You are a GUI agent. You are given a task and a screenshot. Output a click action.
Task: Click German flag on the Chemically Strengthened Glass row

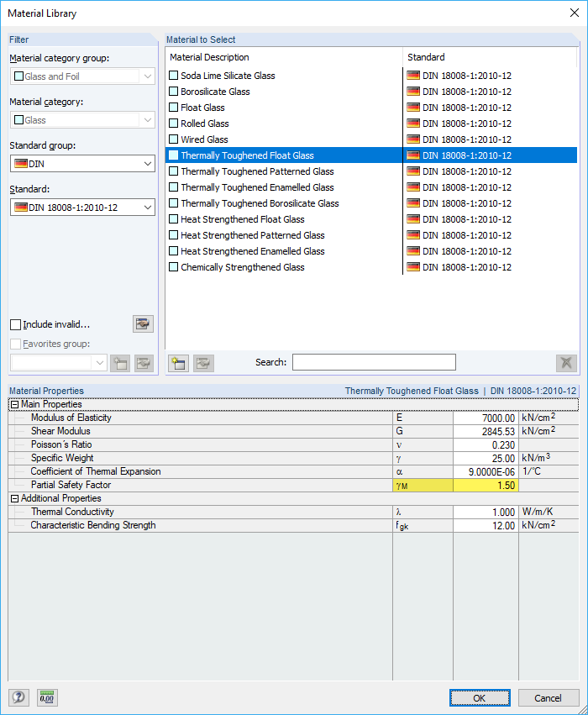pyautogui.click(x=413, y=266)
